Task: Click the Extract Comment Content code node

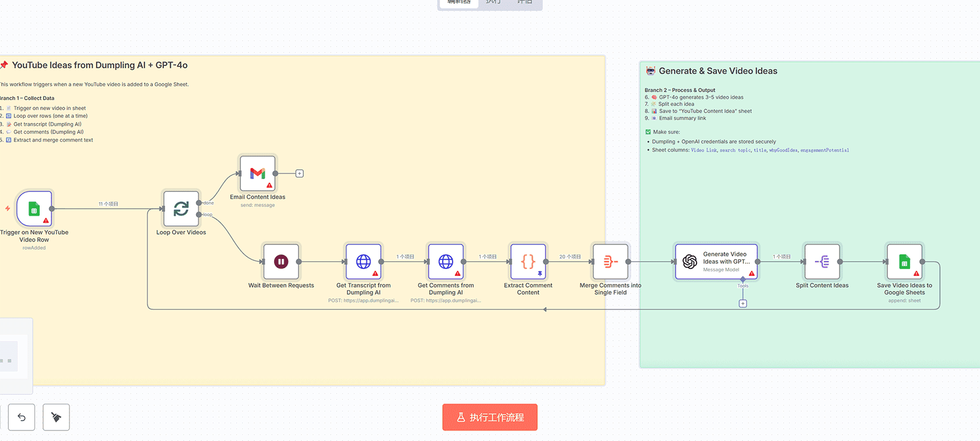Action: 528,262
